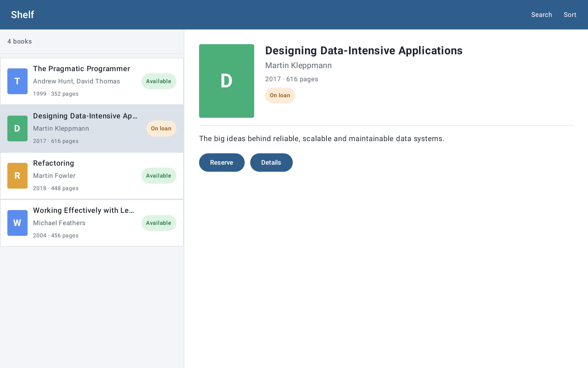Open Search in the header
This screenshot has width=588, height=368.
[x=541, y=15]
